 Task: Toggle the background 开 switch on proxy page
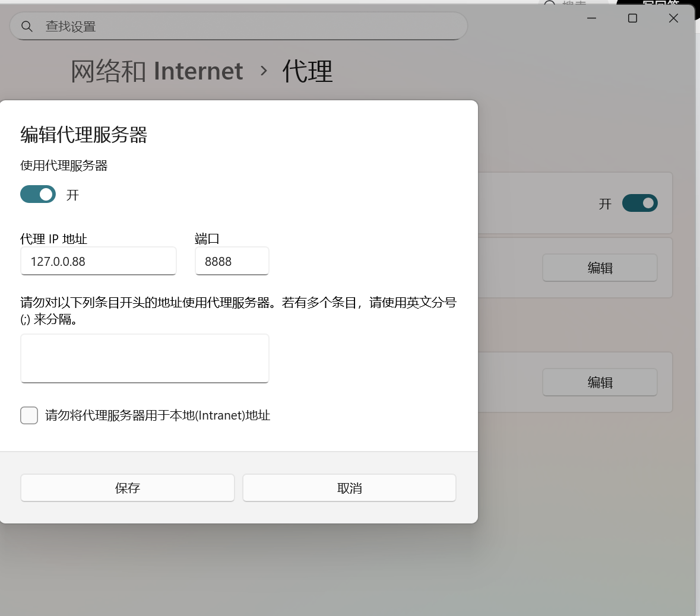coord(639,203)
